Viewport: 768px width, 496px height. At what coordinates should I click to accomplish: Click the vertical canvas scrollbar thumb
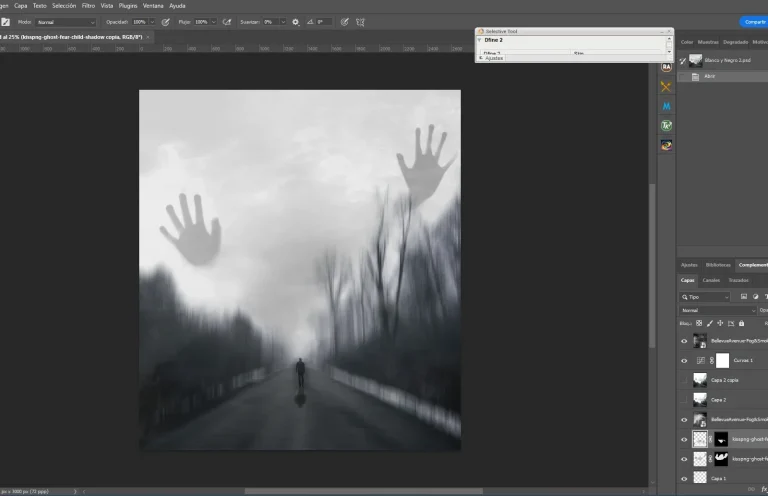(652, 266)
